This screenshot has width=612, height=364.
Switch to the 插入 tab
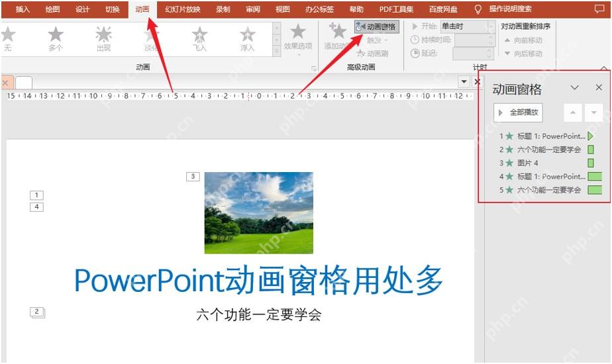tap(23, 9)
